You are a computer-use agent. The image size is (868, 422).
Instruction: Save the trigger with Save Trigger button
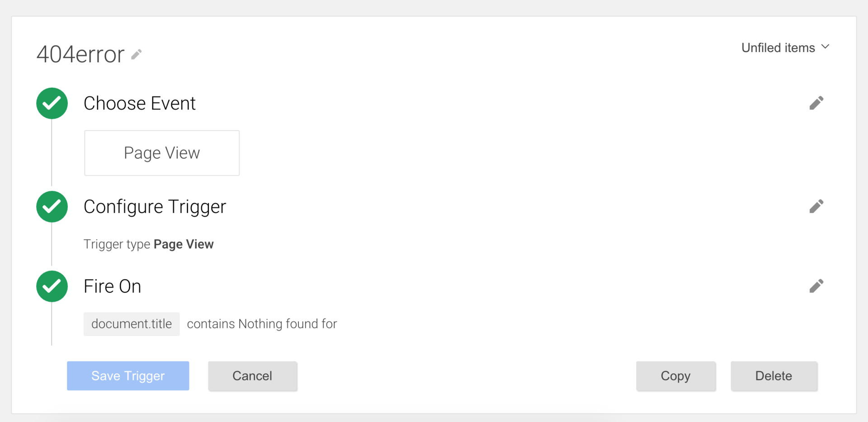point(128,376)
